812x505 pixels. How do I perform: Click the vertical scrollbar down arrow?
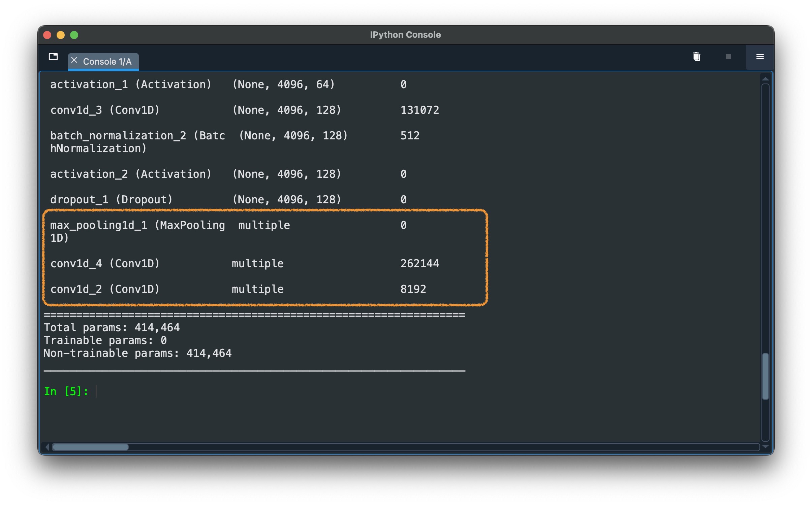(765, 446)
